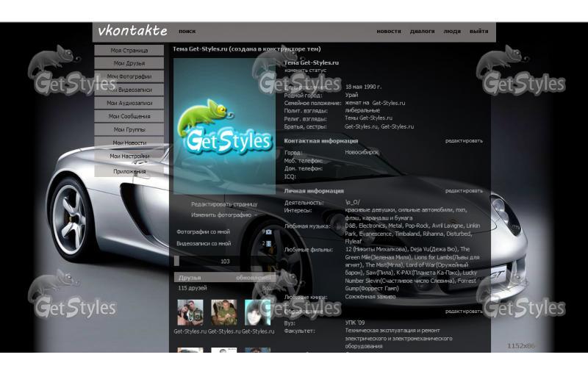588x374 pixels.
Task: Open second friend thumbnail photo
Action: (224, 312)
